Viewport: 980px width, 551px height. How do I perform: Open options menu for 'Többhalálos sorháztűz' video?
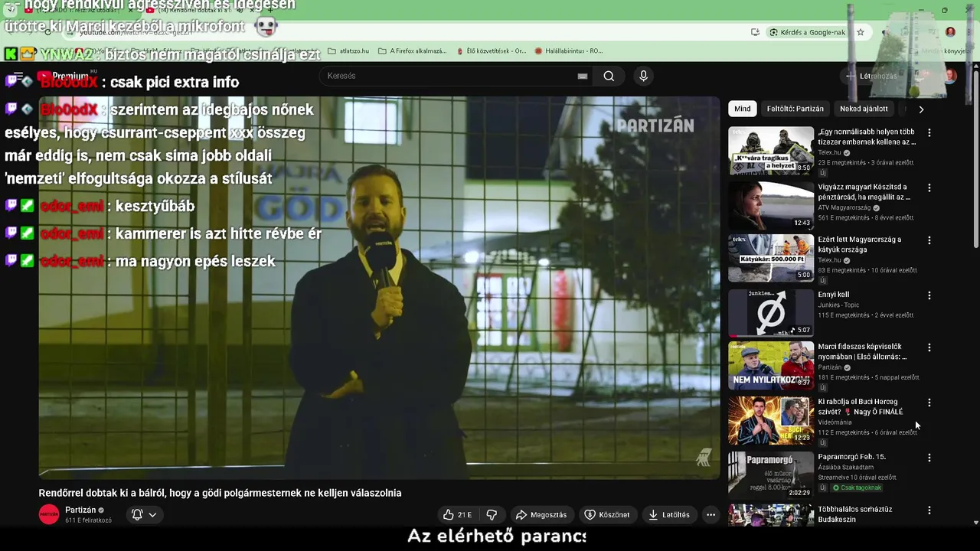[x=929, y=510]
